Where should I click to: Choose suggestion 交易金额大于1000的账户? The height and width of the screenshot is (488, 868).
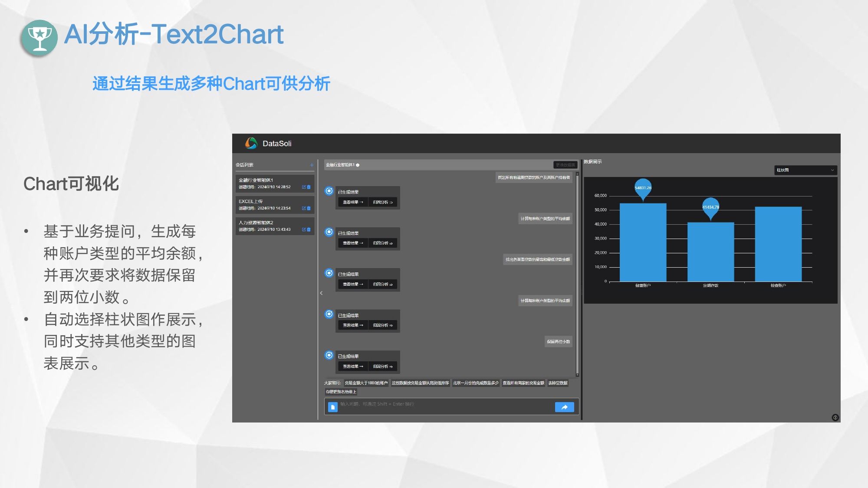[x=366, y=383]
